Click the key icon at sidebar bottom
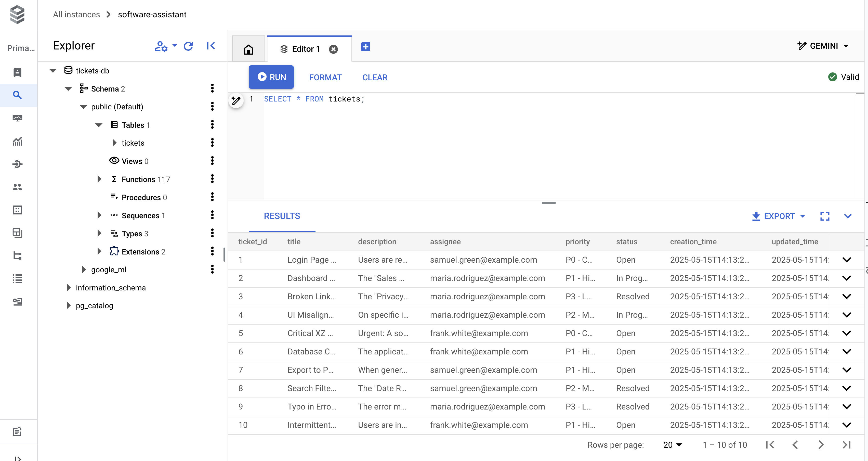The image size is (868, 461). click(17, 302)
